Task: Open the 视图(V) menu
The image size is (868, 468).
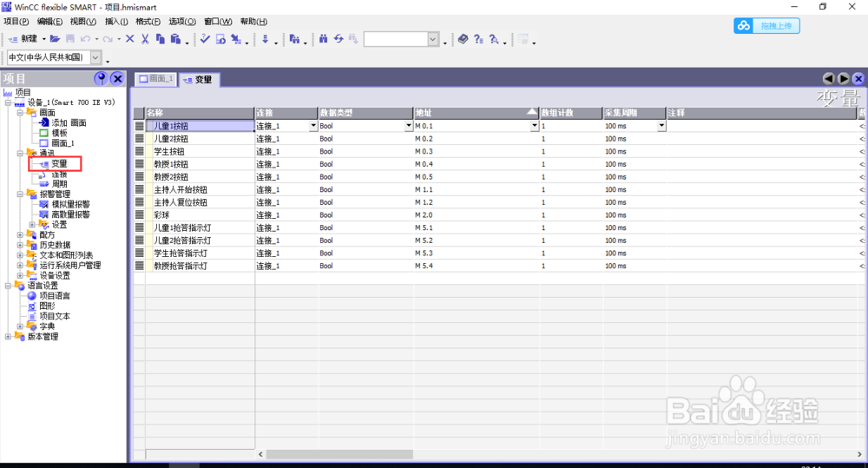Action: (x=83, y=22)
